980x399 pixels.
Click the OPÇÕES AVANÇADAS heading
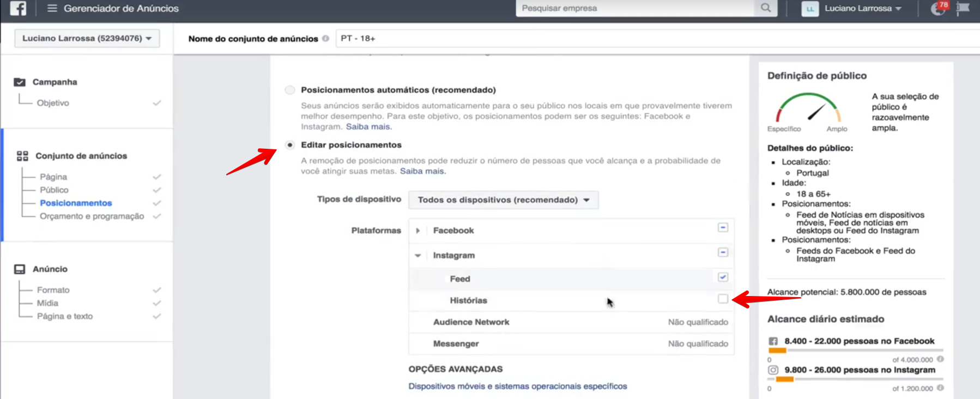pyautogui.click(x=456, y=369)
